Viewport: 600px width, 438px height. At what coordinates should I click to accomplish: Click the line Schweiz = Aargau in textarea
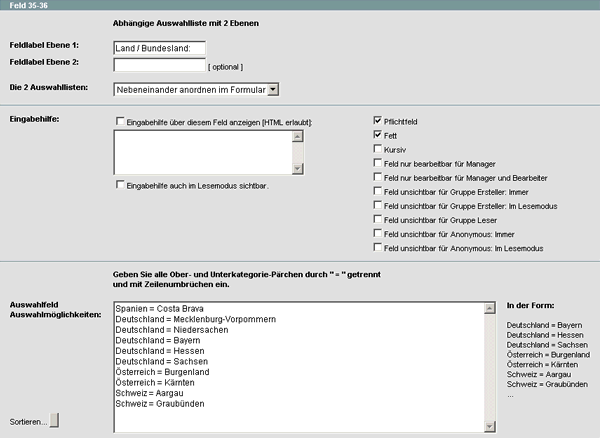click(149, 393)
